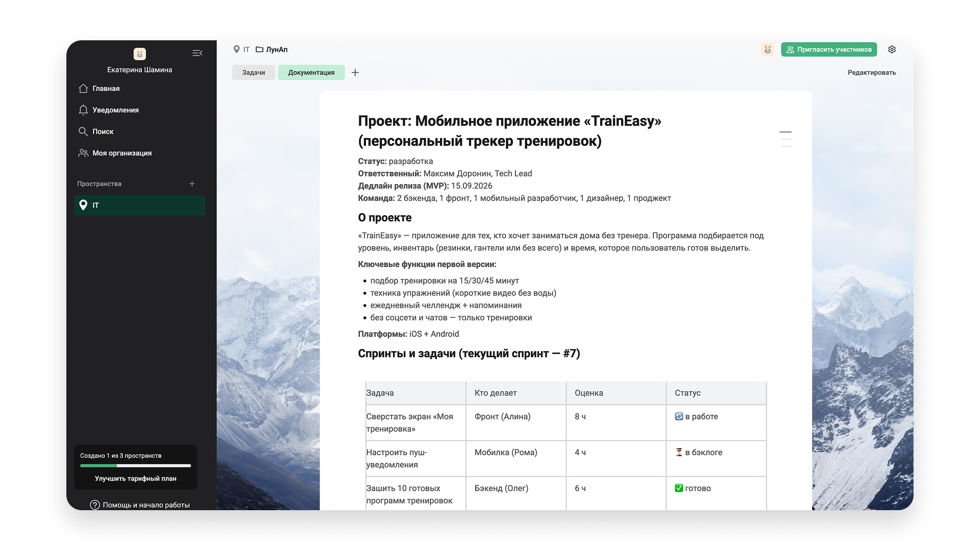Click cell Настроить пуш-уведомления
Screen dimensions: 980x551
pyautogui.click(x=415, y=458)
